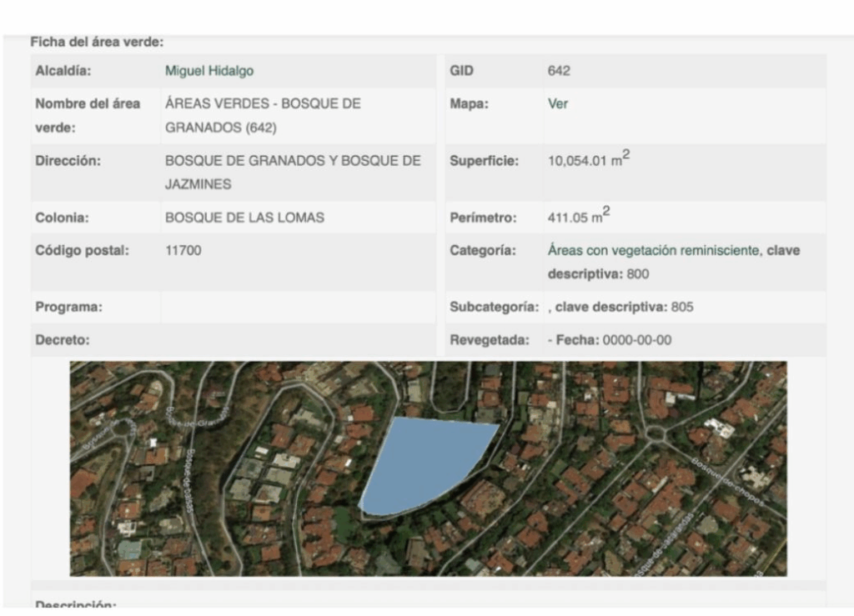Click the Subcategoría "clave descriptiva: 805" text
The width and height of the screenshot is (854, 616).
pos(623,307)
